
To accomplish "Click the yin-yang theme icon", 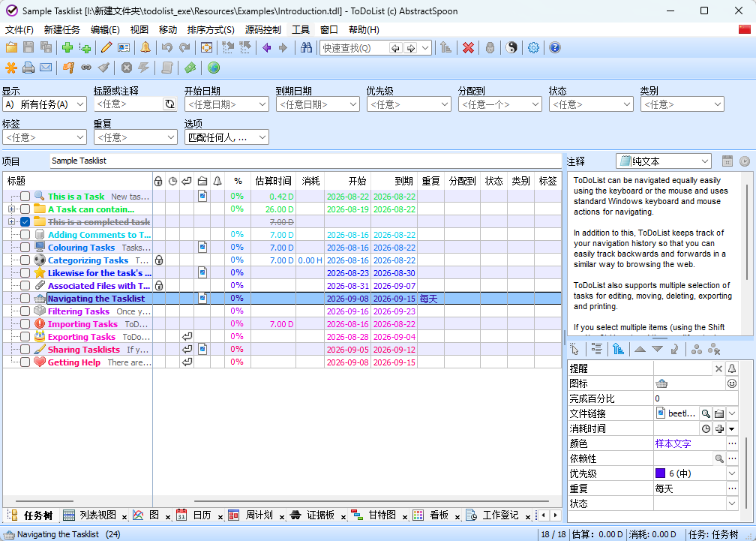I will [x=511, y=48].
